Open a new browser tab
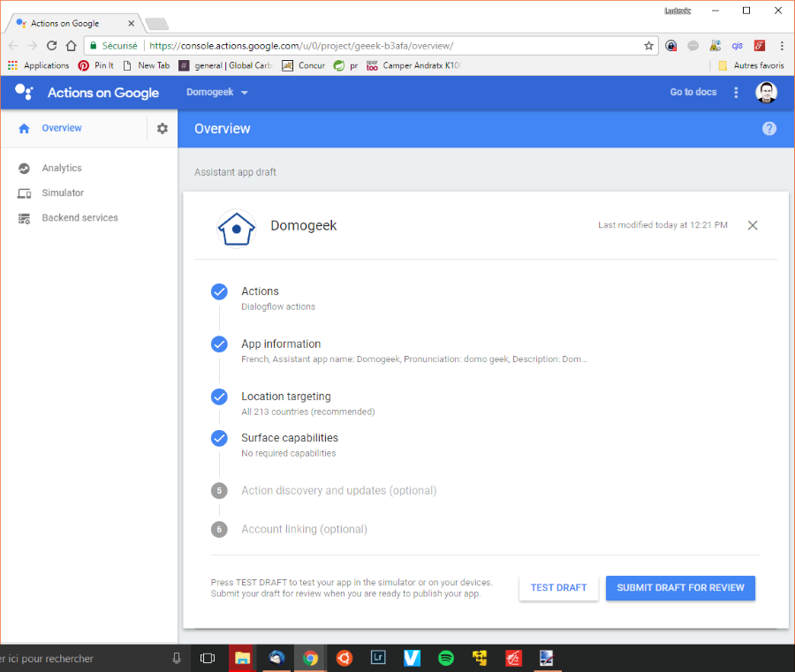 coord(156,23)
